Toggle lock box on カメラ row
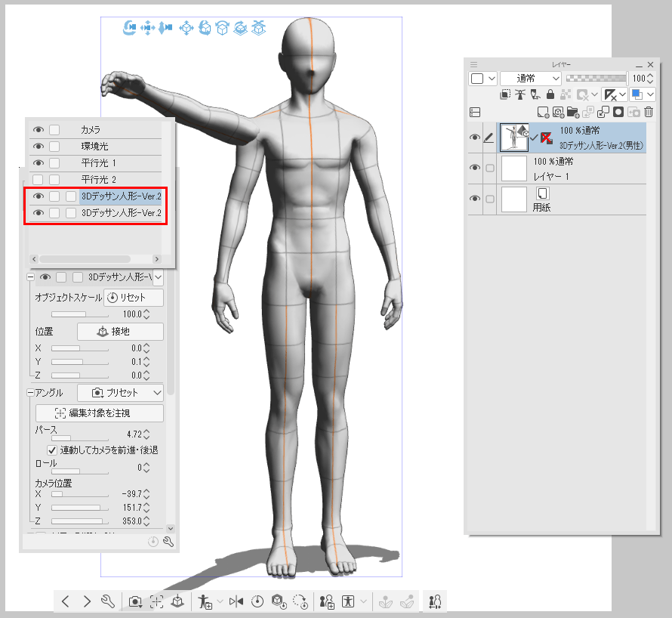Viewport: 672px width, 618px height. click(x=54, y=129)
